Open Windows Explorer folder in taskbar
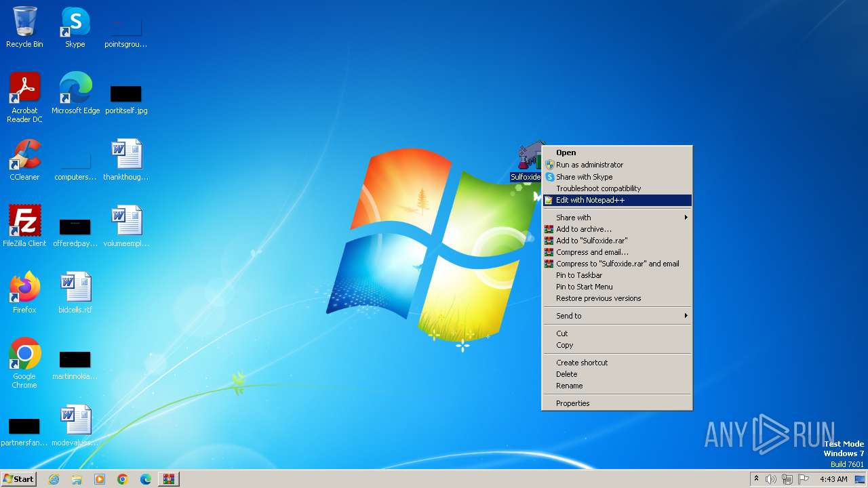 coord(77,479)
